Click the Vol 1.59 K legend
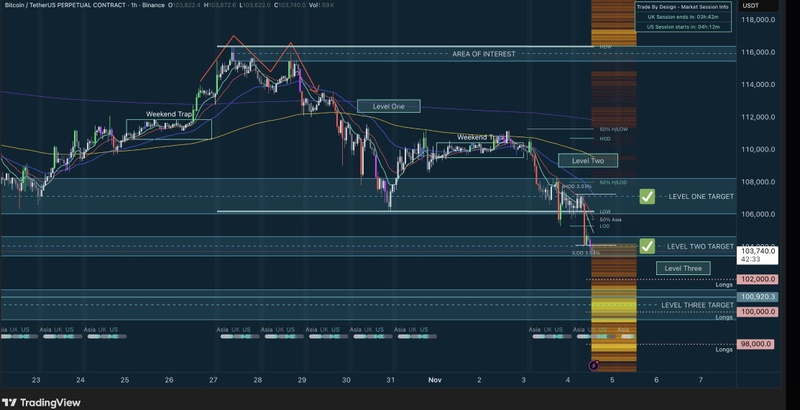The height and width of the screenshot is (410, 800). coord(322,5)
